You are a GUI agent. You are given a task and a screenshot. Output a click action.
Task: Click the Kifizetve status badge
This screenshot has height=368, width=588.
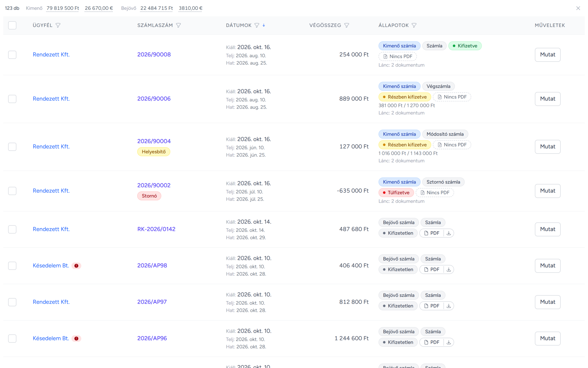pos(465,46)
